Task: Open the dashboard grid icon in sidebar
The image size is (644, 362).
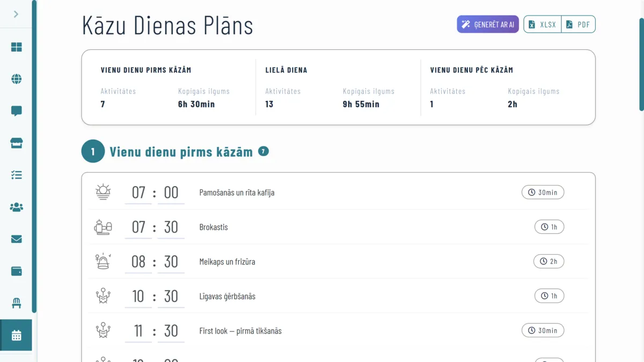Action: [17, 47]
